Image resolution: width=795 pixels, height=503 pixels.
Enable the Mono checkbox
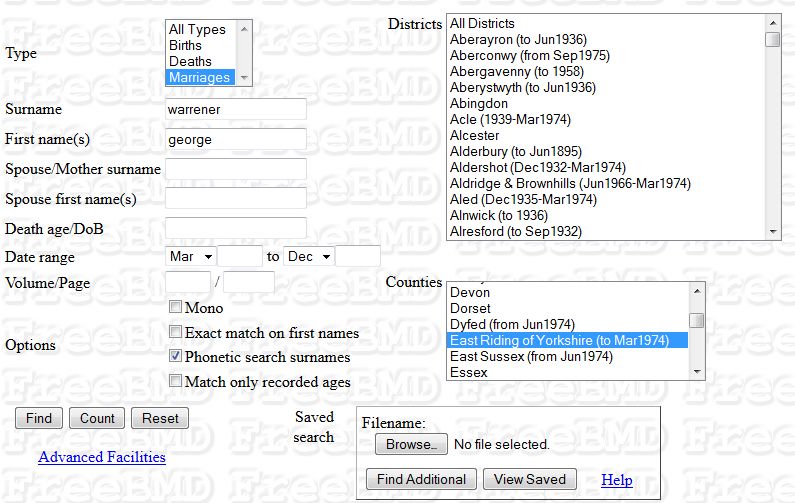[175, 307]
